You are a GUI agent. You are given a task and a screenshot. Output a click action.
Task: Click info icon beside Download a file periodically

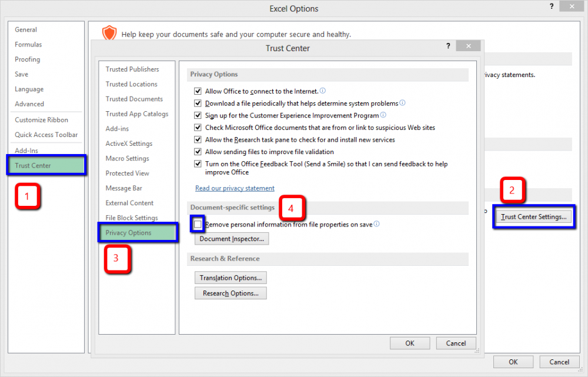pyautogui.click(x=402, y=103)
